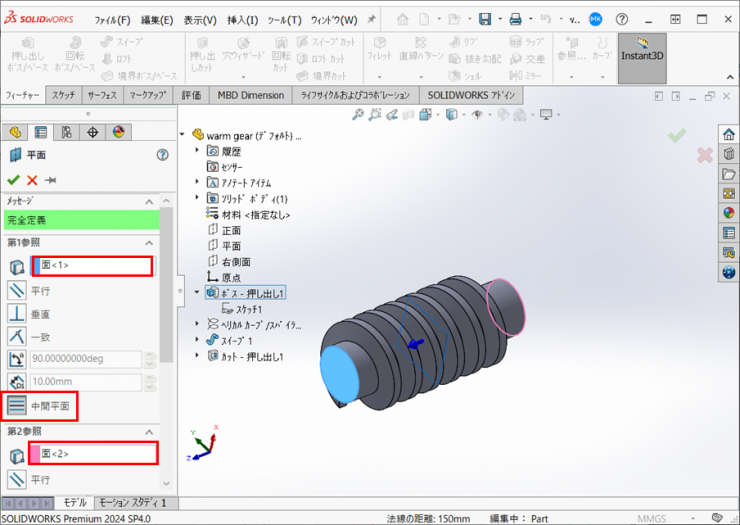Click the Print icon in title toolbar
This screenshot has width=740, height=525.
[x=515, y=19]
